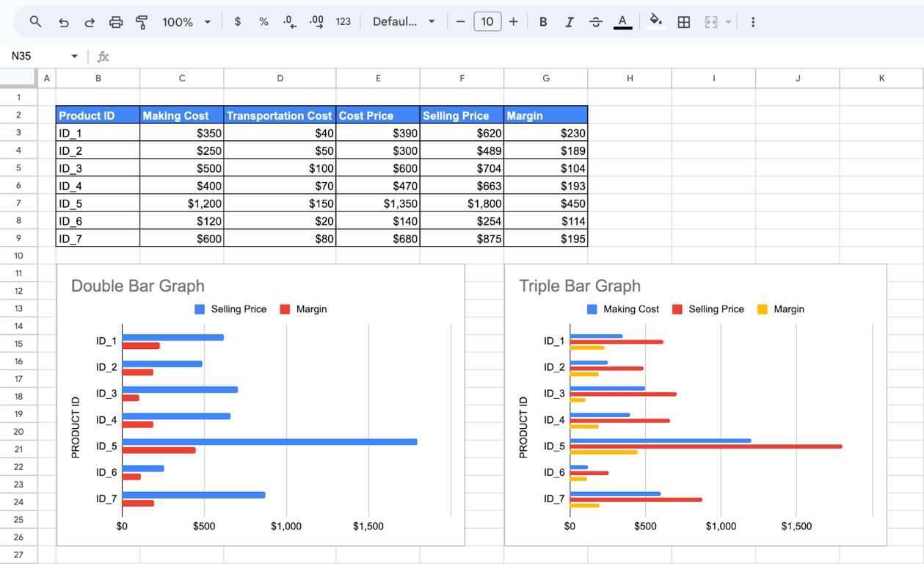
Task: Select row 5 header
Action: coord(18,167)
